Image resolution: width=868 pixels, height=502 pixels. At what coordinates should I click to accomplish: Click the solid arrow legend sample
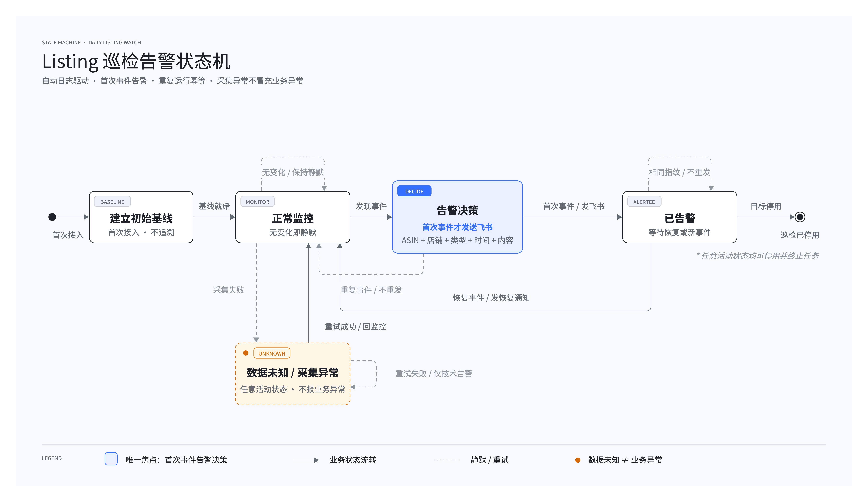(x=306, y=460)
